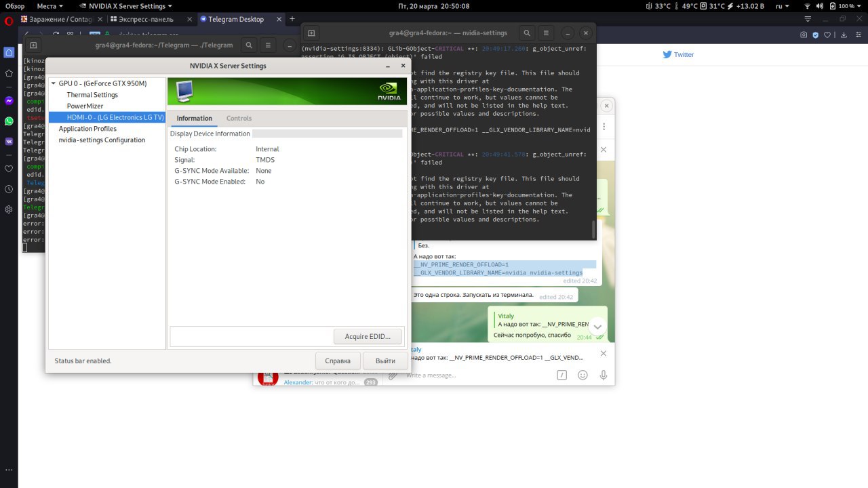
Task: Open Opera sidebar VK icon
Action: [x=9, y=141]
